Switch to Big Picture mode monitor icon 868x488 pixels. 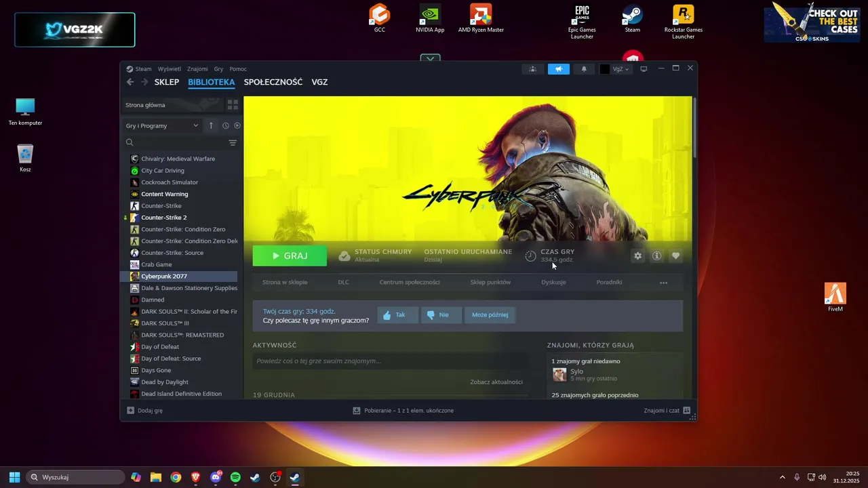tap(644, 69)
